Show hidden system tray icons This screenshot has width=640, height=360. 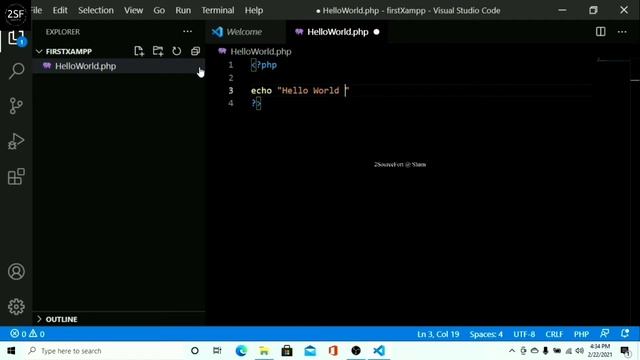512,351
